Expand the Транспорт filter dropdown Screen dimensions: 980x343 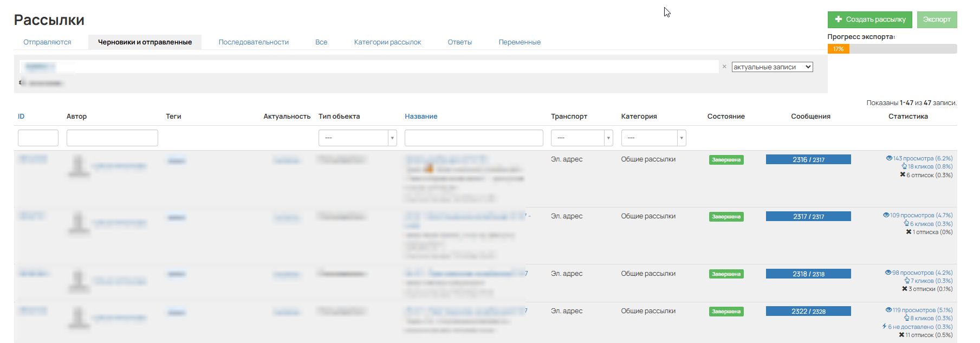pos(581,138)
